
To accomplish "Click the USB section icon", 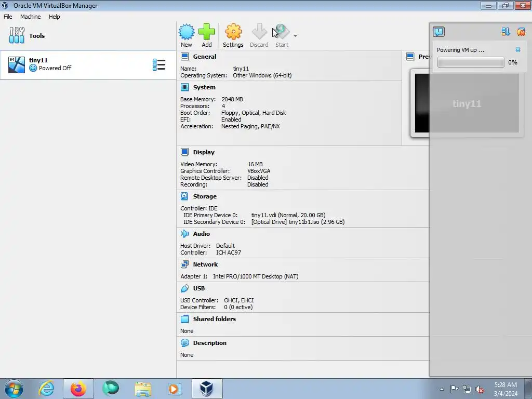I will click(x=184, y=288).
